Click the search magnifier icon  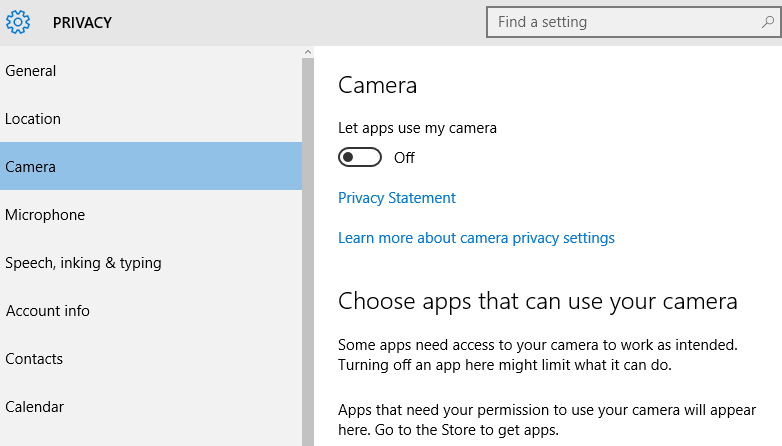tap(768, 22)
